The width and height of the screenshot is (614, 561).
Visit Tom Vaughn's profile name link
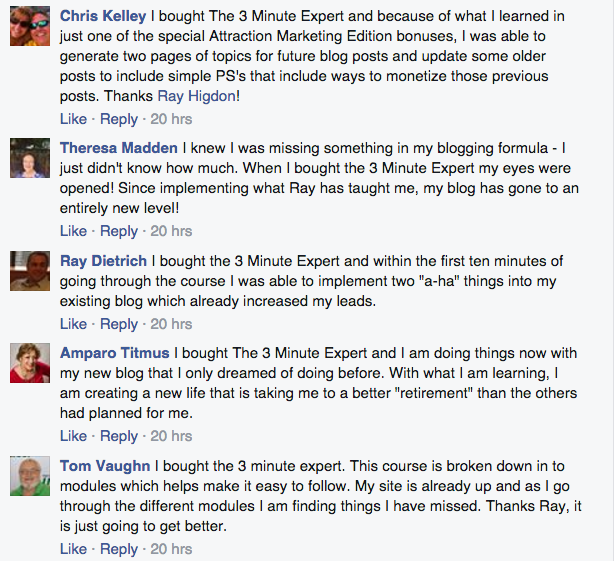tap(105, 466)
